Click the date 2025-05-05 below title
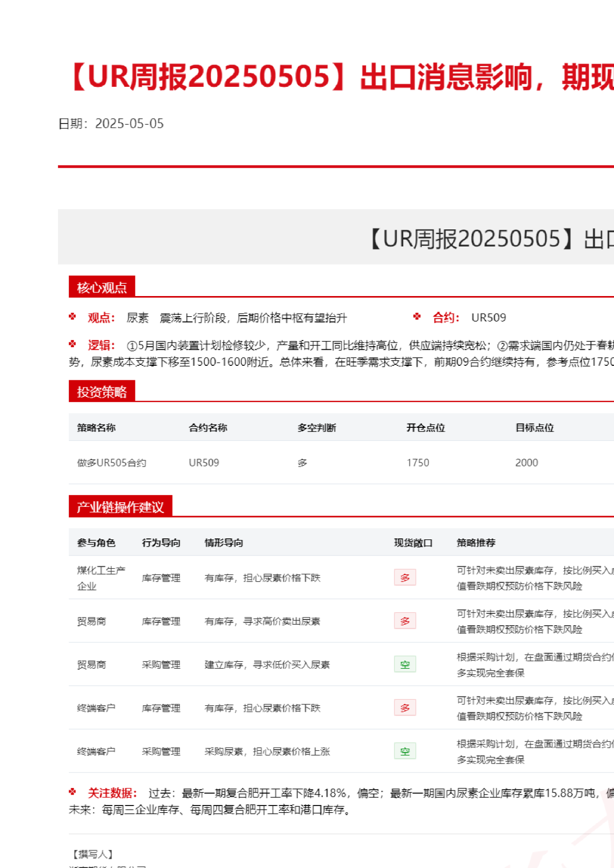 point(129,124)
